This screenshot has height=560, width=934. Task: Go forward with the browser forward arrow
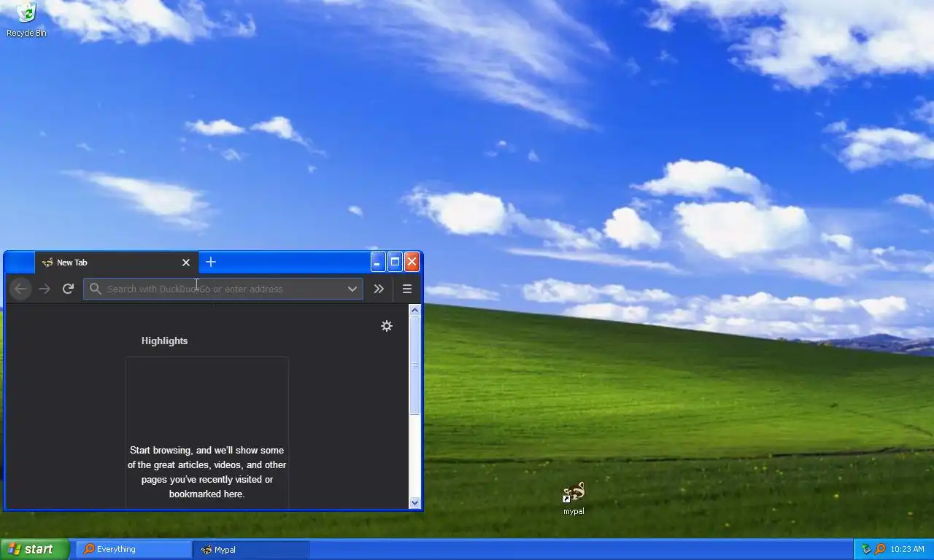45,289
